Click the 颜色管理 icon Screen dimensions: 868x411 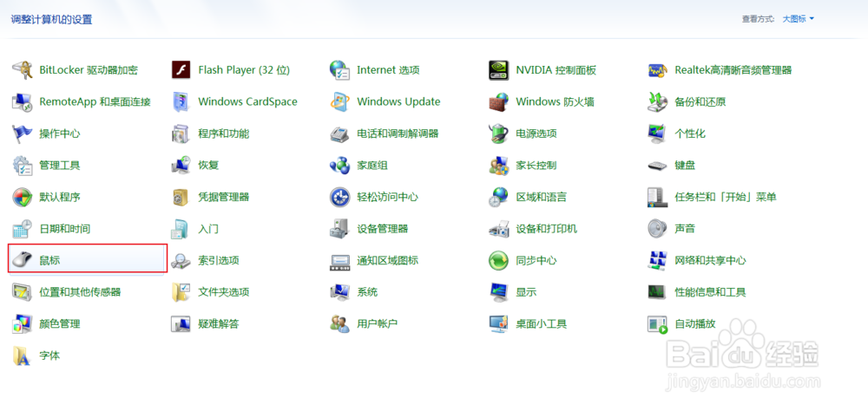(x=23, y=323)
